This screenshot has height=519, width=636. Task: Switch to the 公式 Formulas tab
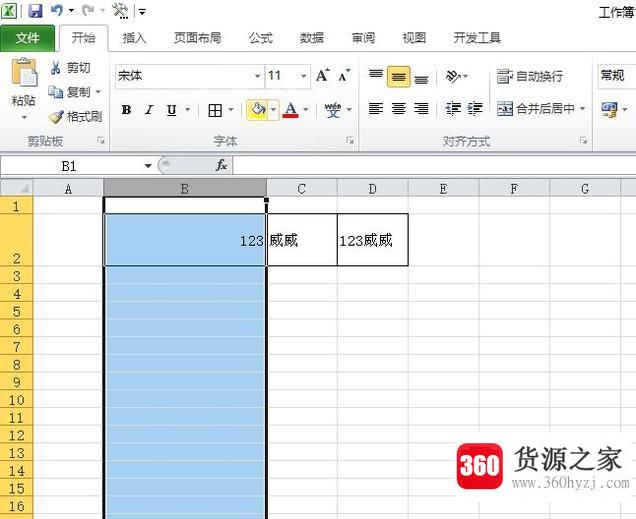click(261, 38)
